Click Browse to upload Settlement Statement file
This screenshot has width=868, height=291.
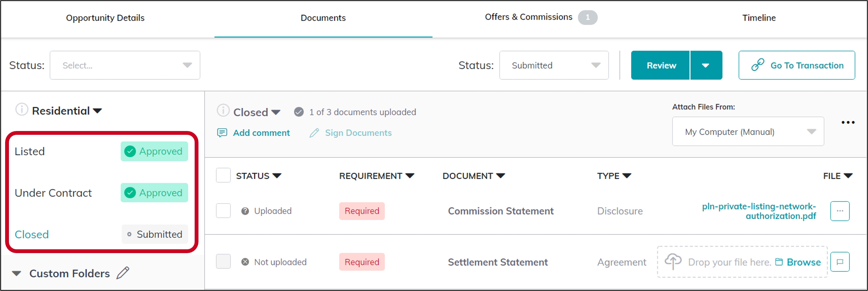(804, 262)
